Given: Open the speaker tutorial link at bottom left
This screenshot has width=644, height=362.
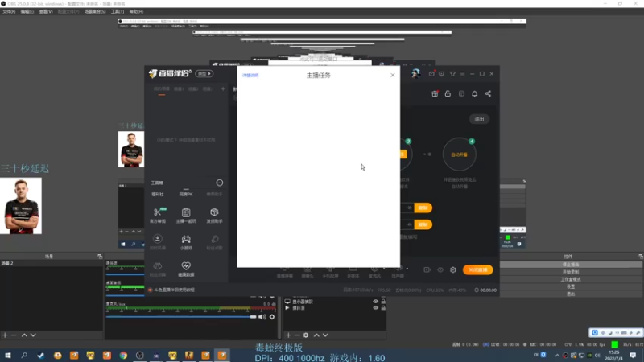Looking at the screenshot, I should 171,290.
